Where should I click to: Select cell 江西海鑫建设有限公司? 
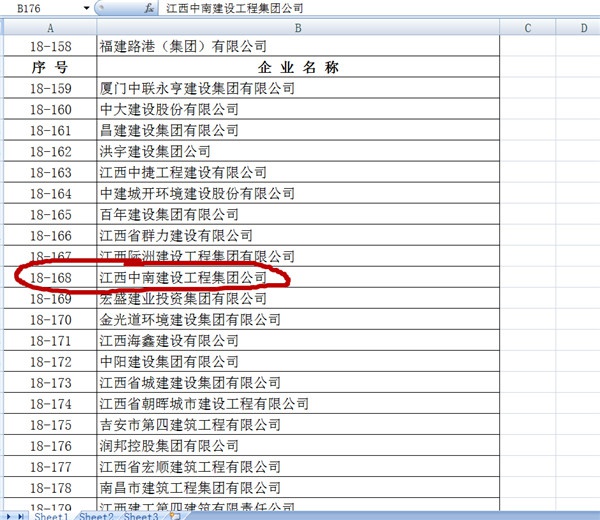point(298,340)
